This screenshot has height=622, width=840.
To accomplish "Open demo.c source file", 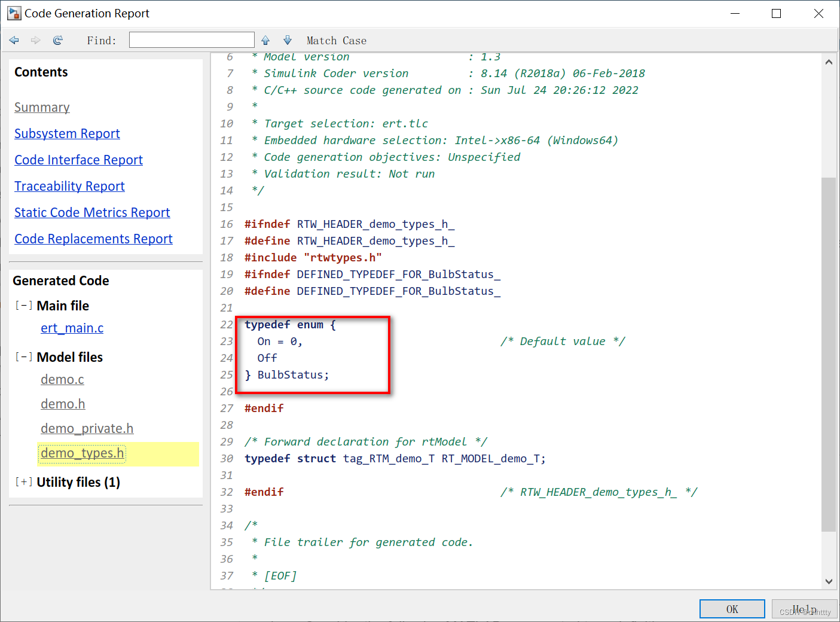I will click(62, 380).
